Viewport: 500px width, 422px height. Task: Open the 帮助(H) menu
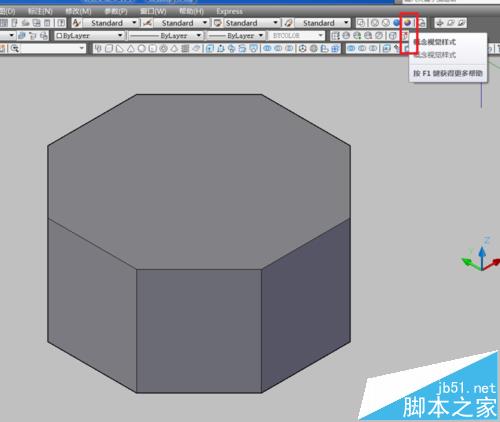(x=191, y=11)
